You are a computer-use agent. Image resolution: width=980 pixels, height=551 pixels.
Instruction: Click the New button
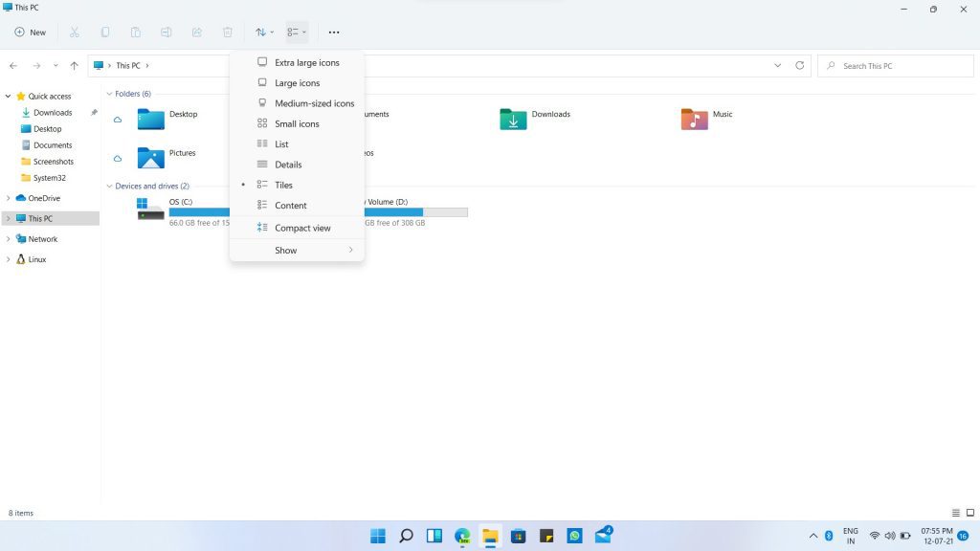tap(32, 32)
